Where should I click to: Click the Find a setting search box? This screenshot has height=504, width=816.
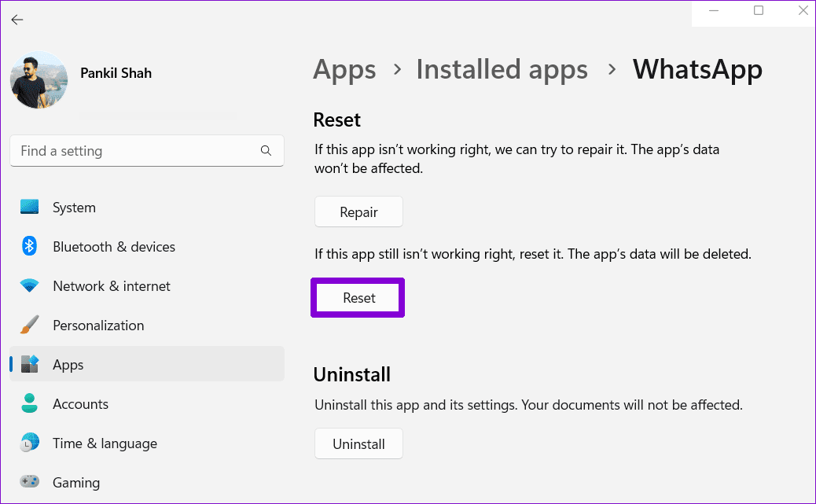[x=147, y=150]
